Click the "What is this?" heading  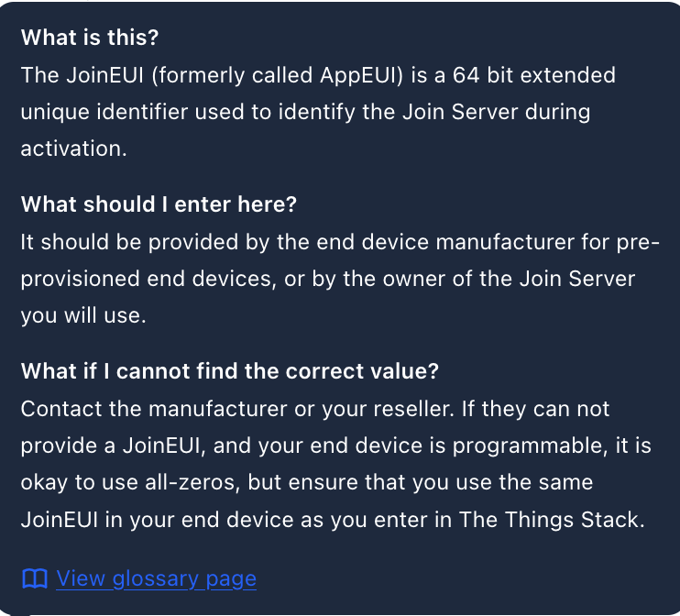point(90,38)
